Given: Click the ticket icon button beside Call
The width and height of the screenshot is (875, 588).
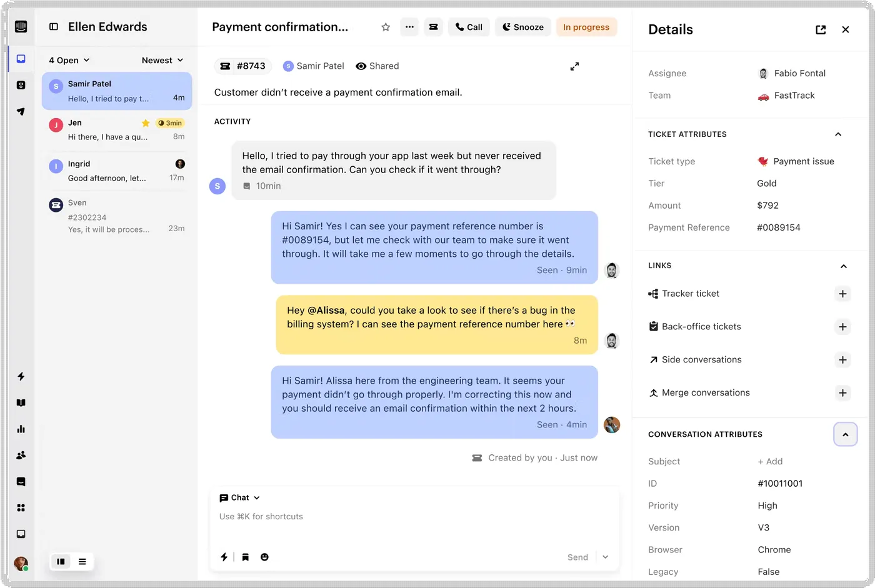Looking at the screenshot, I should (433, 27).
